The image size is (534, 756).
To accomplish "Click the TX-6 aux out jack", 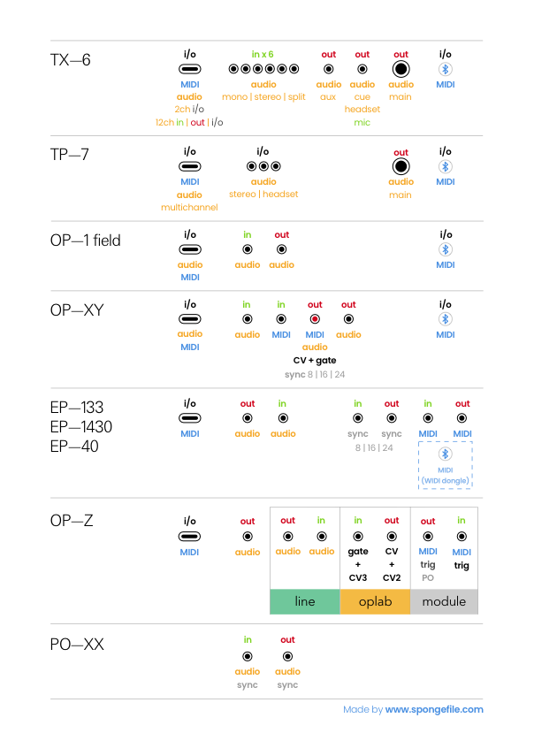I will click(329, 69).
